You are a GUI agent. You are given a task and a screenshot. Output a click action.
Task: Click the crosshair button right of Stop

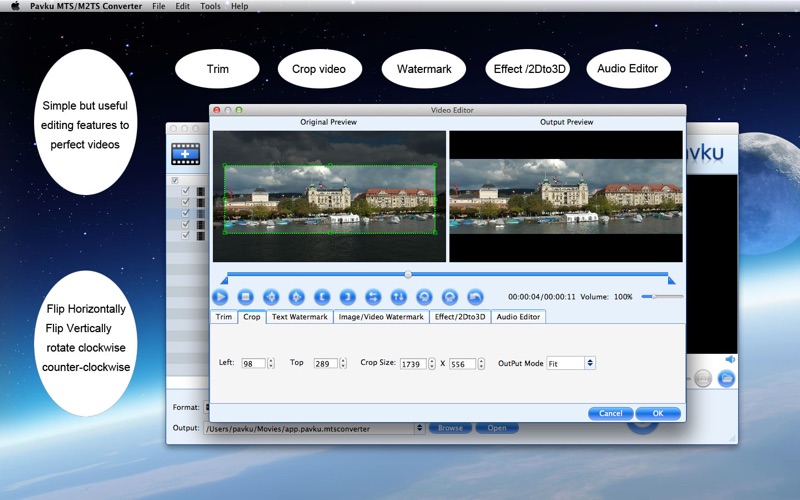pos(271,297)
